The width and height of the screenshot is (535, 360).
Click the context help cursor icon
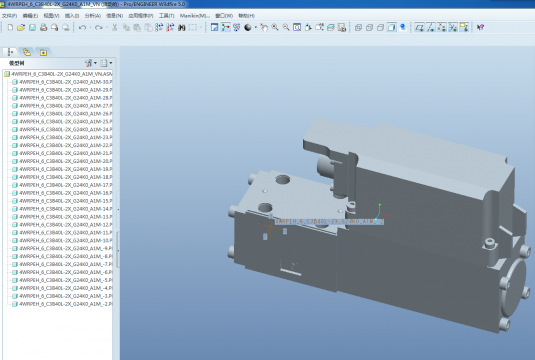point(480,27)
